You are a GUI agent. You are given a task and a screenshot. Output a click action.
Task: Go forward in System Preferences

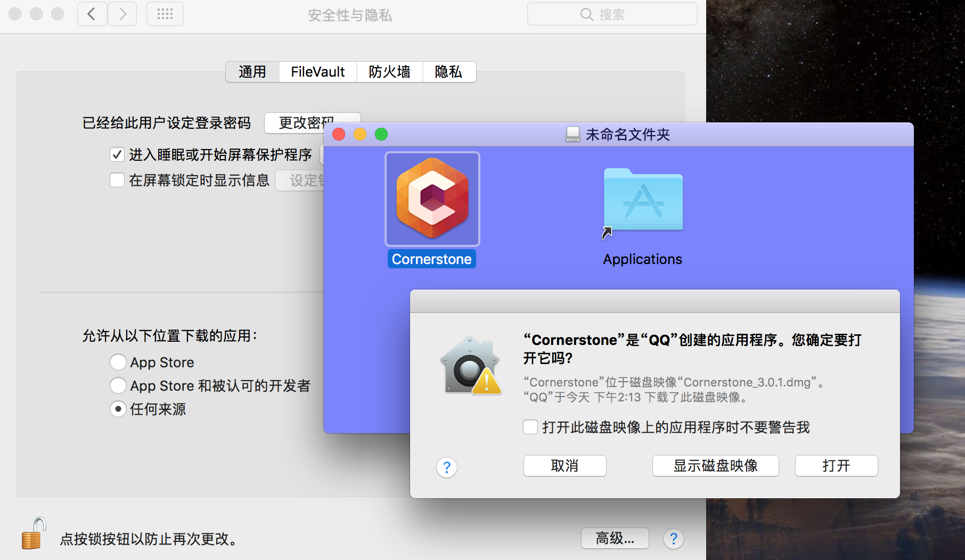click(x=122, y=14)
